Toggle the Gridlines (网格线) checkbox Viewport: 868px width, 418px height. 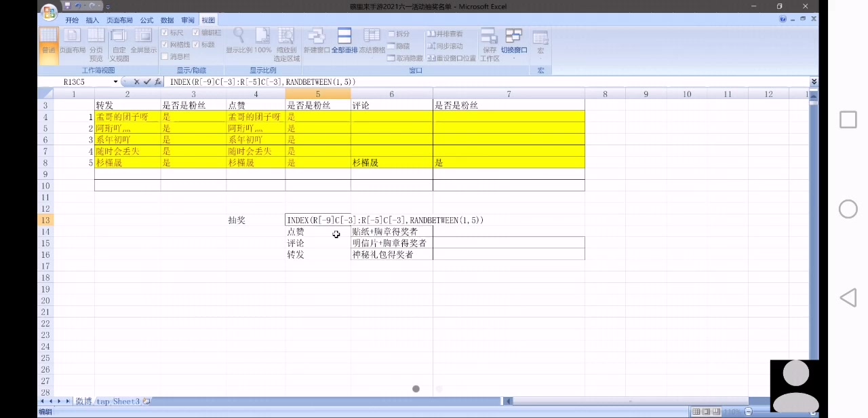pos(165,45)
